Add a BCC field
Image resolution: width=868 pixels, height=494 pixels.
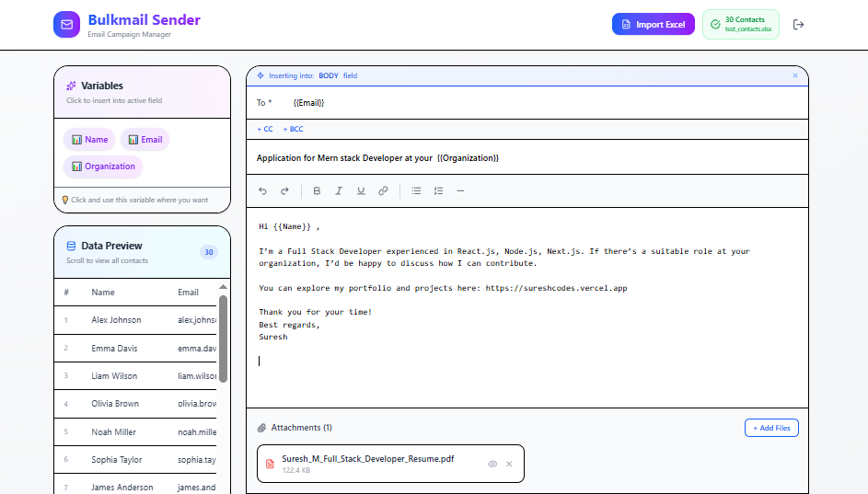[293, 129]
